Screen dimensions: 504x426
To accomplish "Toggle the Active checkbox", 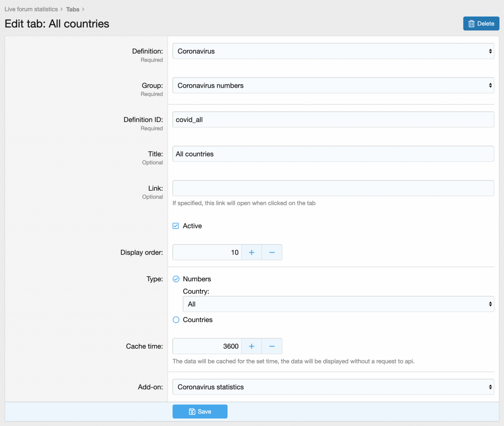I will (176, 226).
